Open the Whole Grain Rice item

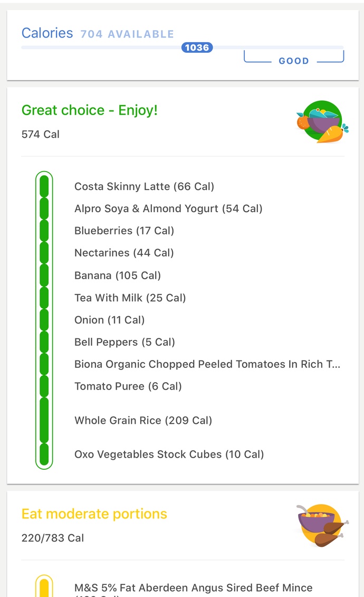tap(143, 420)
